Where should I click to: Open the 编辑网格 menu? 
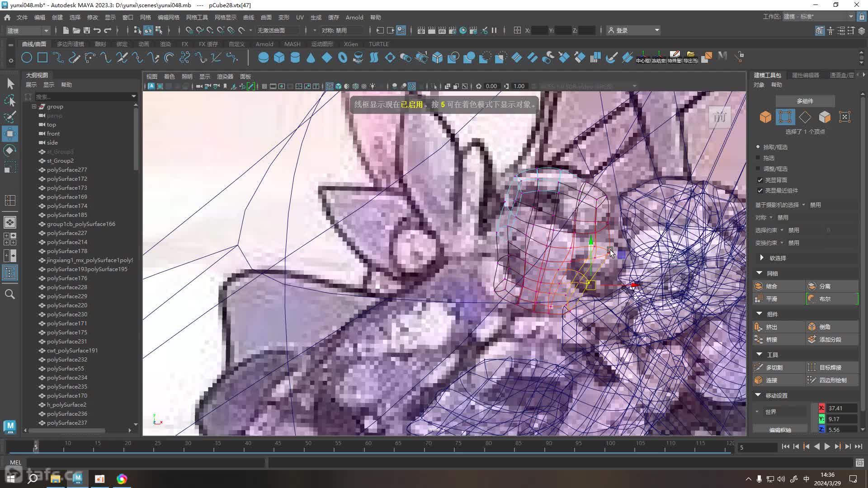click(168, 17)
